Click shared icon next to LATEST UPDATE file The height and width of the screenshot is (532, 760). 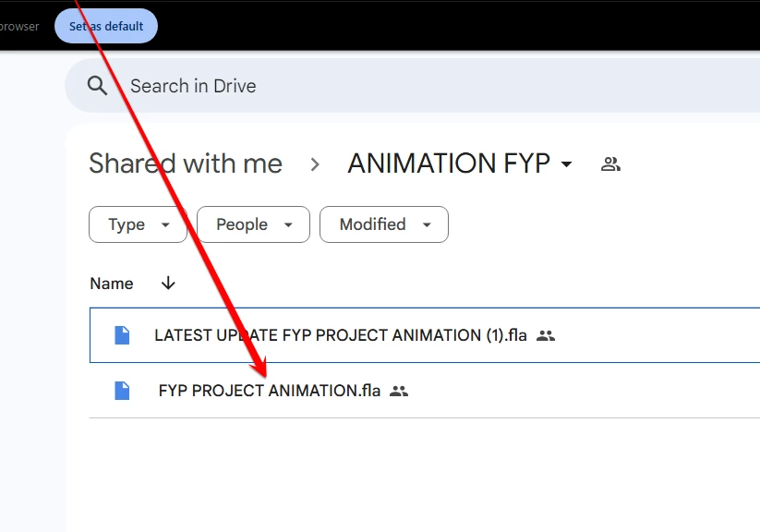pos(546,335)
